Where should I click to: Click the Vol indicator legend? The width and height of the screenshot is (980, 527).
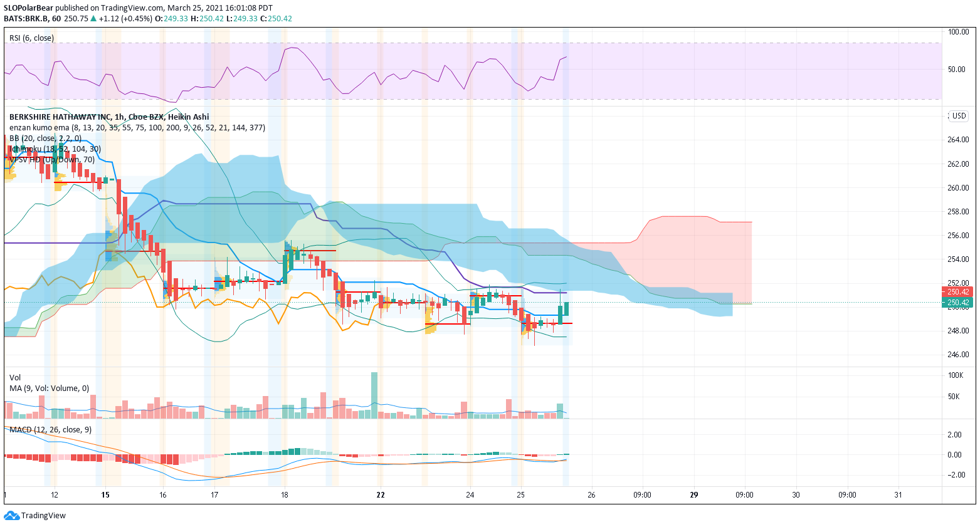pos(15,377)
